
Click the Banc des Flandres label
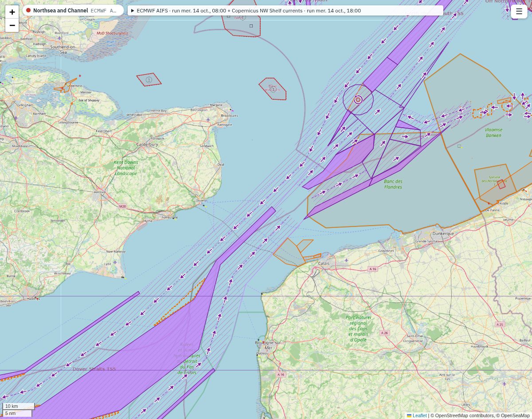[x=393, y=184]
